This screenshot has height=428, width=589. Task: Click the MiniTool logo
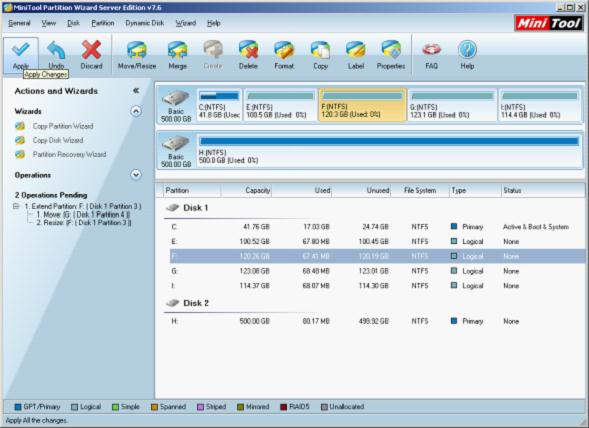(548, 23)
